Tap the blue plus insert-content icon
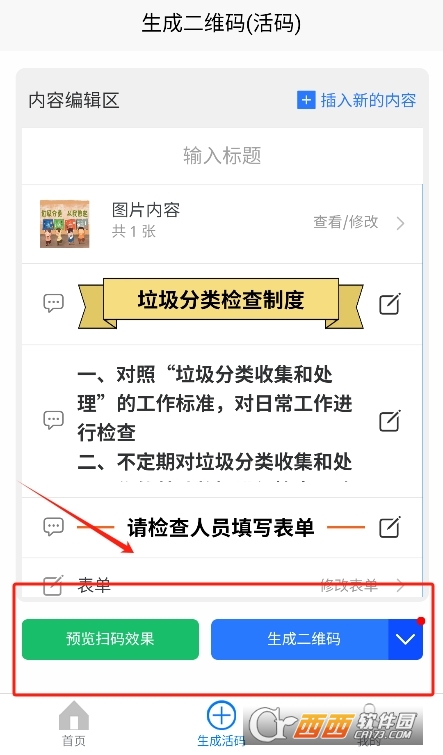This screenshot has height=755, width=443. coord(306,100)
